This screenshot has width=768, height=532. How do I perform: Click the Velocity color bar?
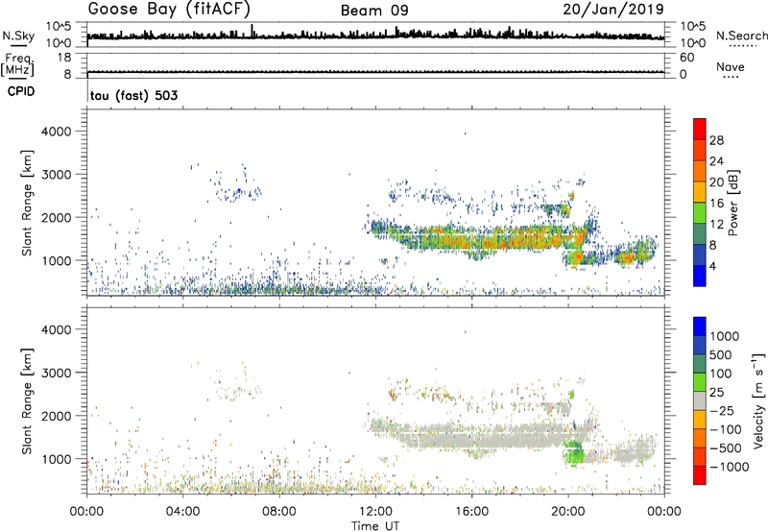point(700,400)
